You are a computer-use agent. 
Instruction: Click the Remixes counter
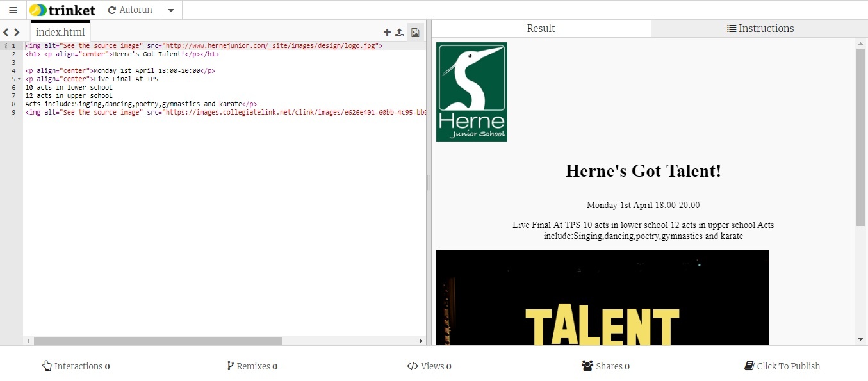pos(252,366)
